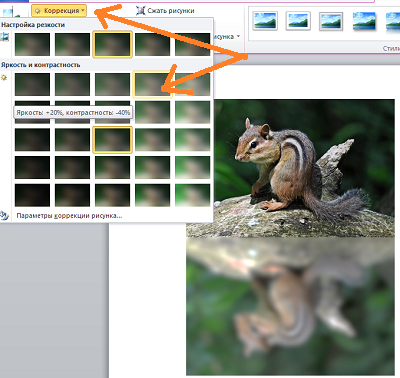Choose brightness +20%, contrast +20% preset
The width and height of the screenshot is (400, 378).
point(152,167)
